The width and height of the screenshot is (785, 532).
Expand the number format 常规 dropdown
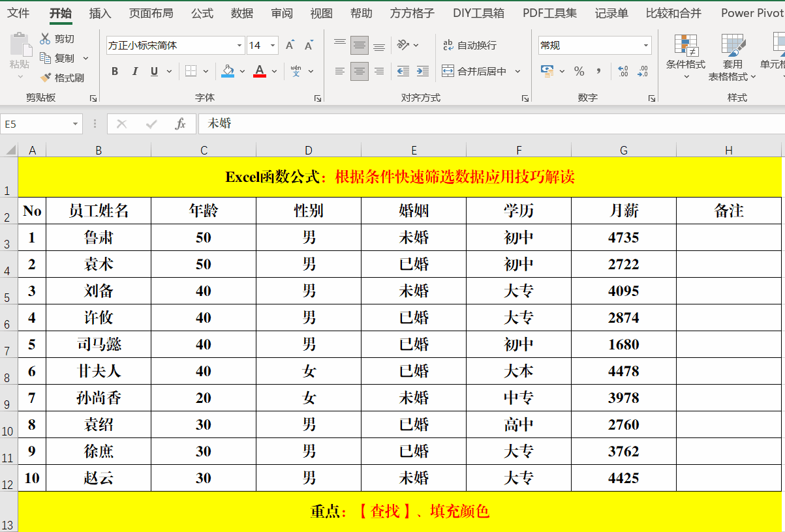coord(646,46)
